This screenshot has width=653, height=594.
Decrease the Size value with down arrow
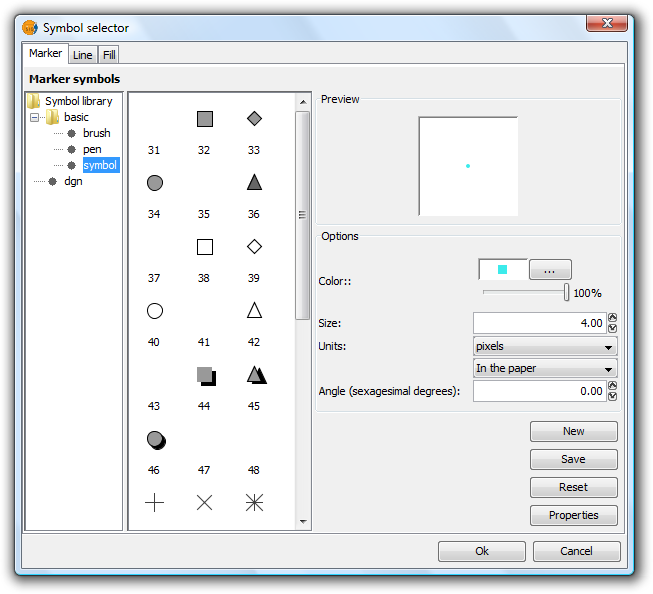(x=612, y=328)
